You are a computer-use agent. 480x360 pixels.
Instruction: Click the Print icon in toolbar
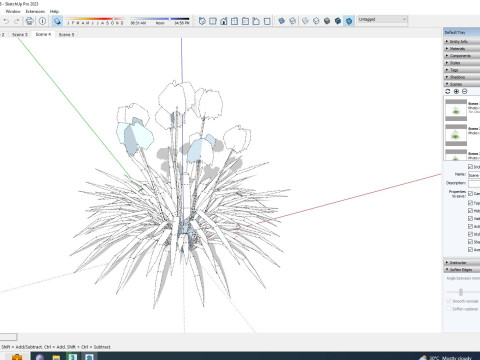tap(30, 21)
